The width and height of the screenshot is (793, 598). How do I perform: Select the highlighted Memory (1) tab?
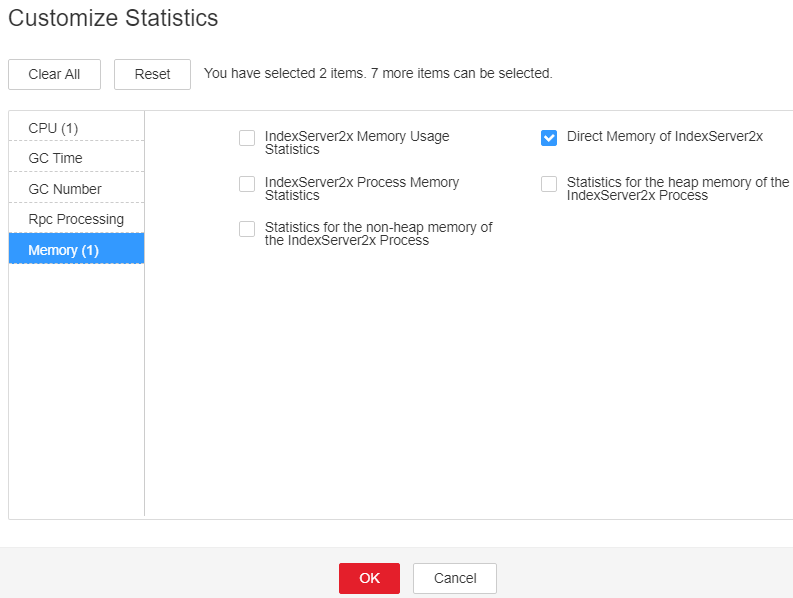[76, 249]
